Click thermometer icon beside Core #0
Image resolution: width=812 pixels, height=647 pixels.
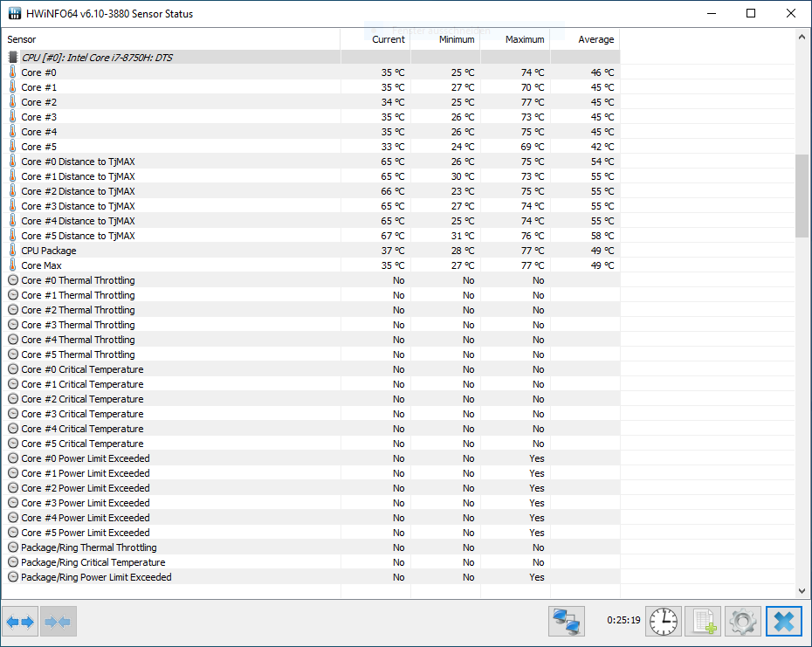click(13, 72)
